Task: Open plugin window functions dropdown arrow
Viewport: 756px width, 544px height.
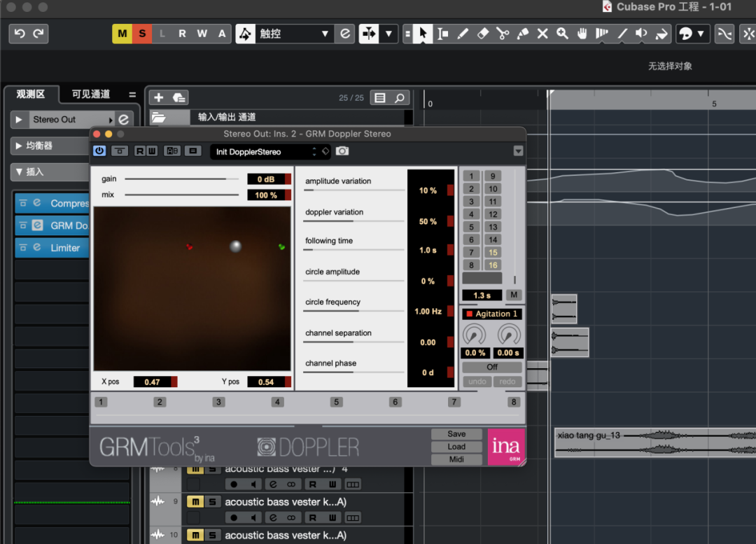Action: [x=518, y=151]
